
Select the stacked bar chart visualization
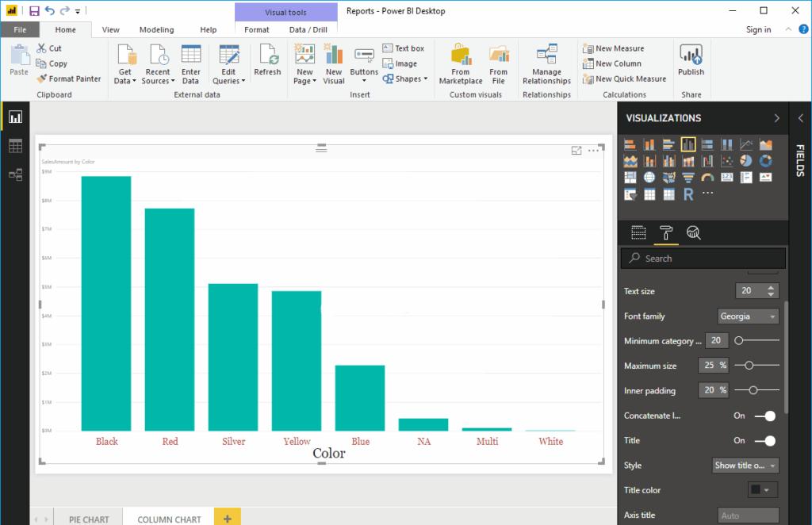tap(630, 144)
